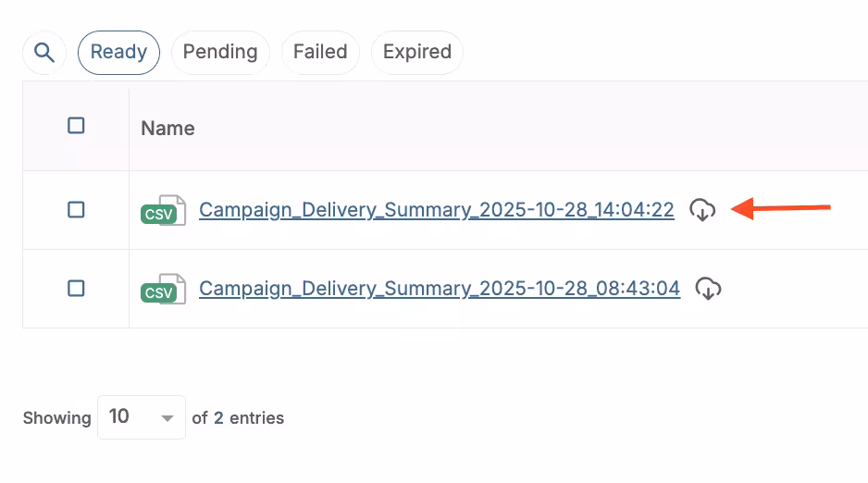Click the "of 2 entries" count text
Viewport: 868px width, 483px height.
click(x=238, y=418)
